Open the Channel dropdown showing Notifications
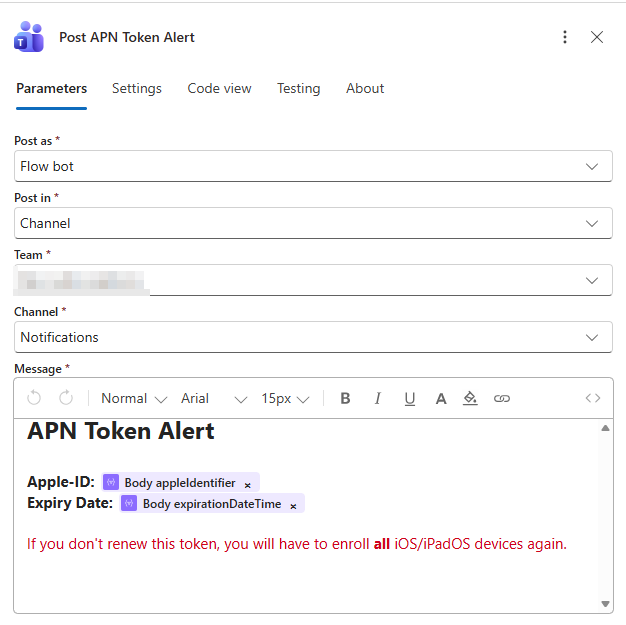Viewport: 626px width, 625px height. pyautogui.click(x=313, y=337)
